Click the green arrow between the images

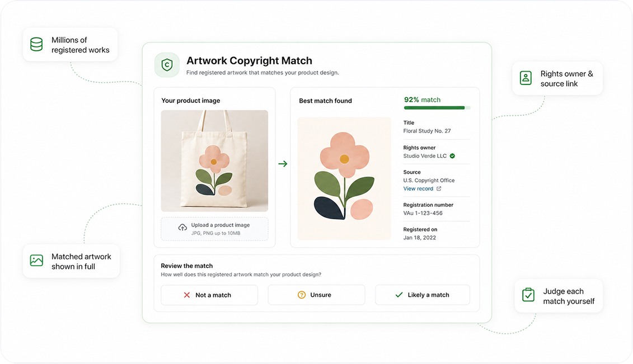point(283,164)
